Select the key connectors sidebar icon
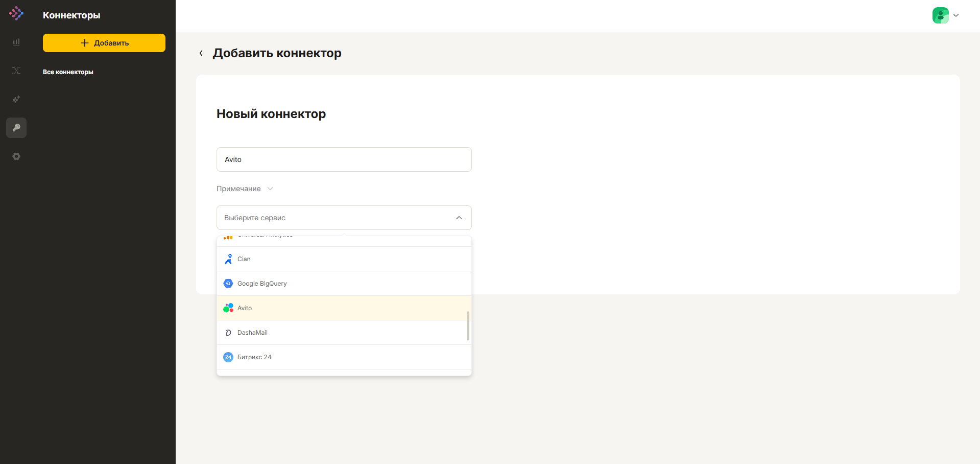980x464 pixels. point(16,128)
